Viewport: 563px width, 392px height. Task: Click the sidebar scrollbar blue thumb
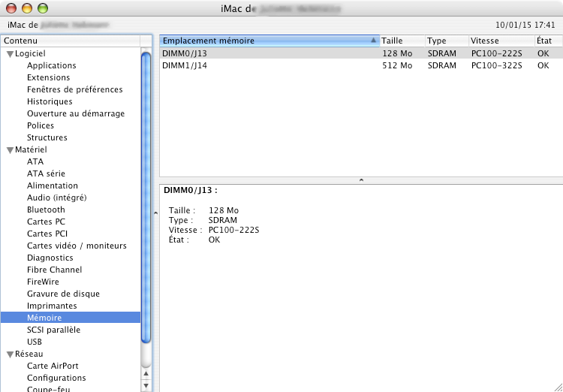(146, 198)
